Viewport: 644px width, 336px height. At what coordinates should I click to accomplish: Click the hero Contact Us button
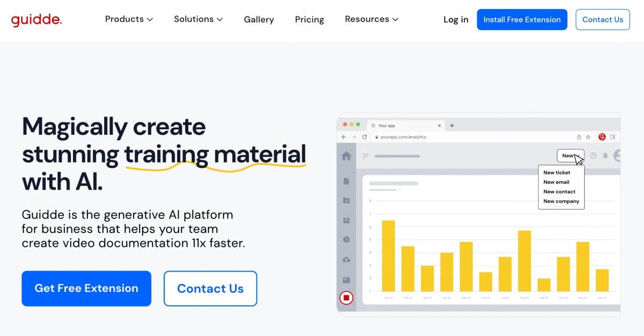click(x=210, y=289)
